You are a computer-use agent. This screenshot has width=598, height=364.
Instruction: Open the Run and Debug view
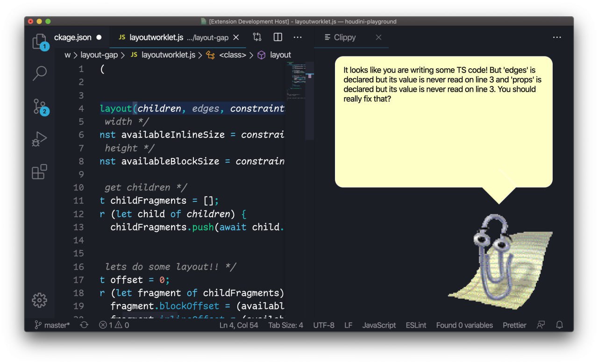click(39, 139)
